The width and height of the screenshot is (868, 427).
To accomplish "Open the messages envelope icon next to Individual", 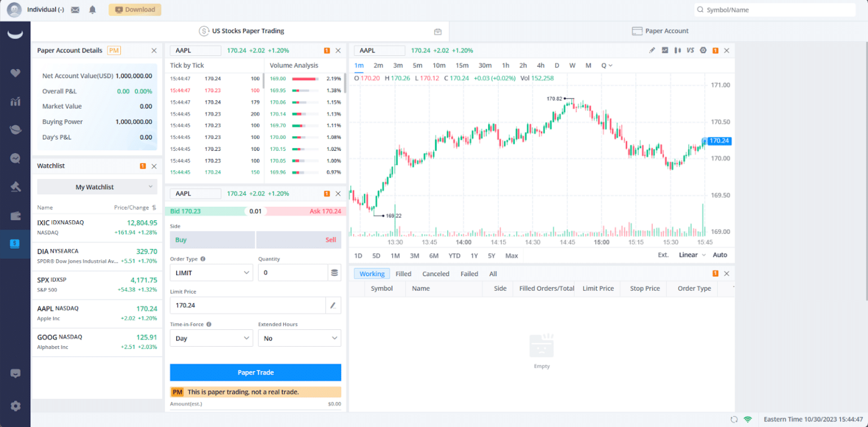I will pyautogui.click(x=75, y=10).
